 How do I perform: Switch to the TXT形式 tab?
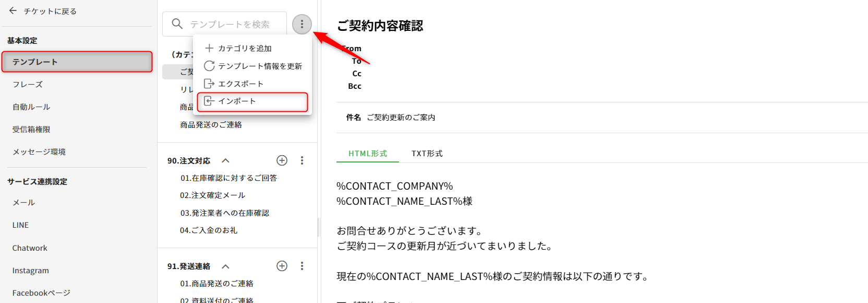tap(427, 154)
